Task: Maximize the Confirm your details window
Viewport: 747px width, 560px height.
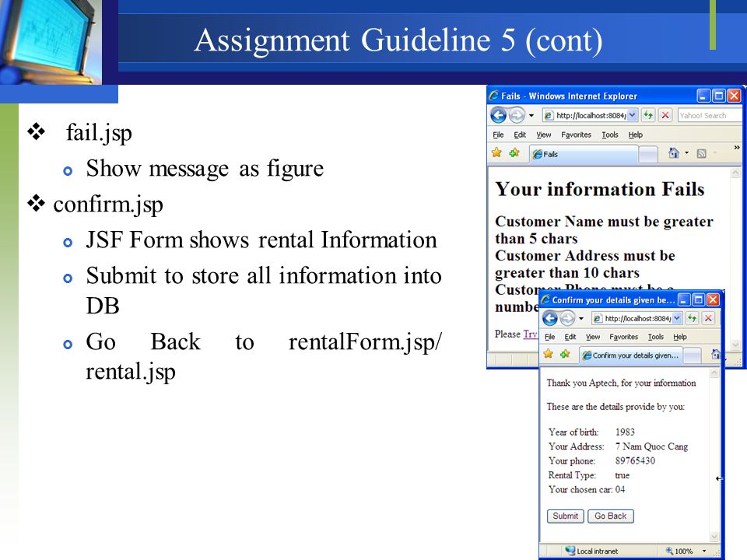Action: click(699, 299)
